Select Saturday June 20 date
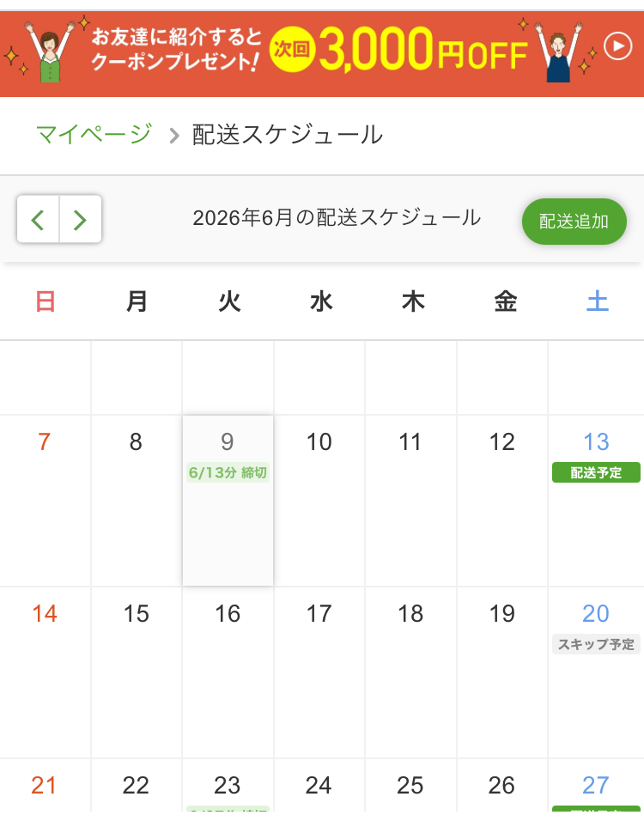The image size is (644, 815). point(596,614)
